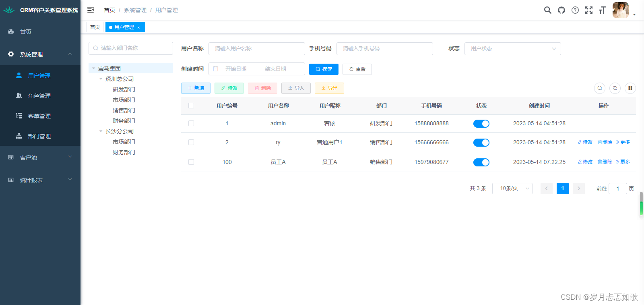Open the help documentation question icon
This screenshot has width=644, height=305.
click(x=575, y=10)
